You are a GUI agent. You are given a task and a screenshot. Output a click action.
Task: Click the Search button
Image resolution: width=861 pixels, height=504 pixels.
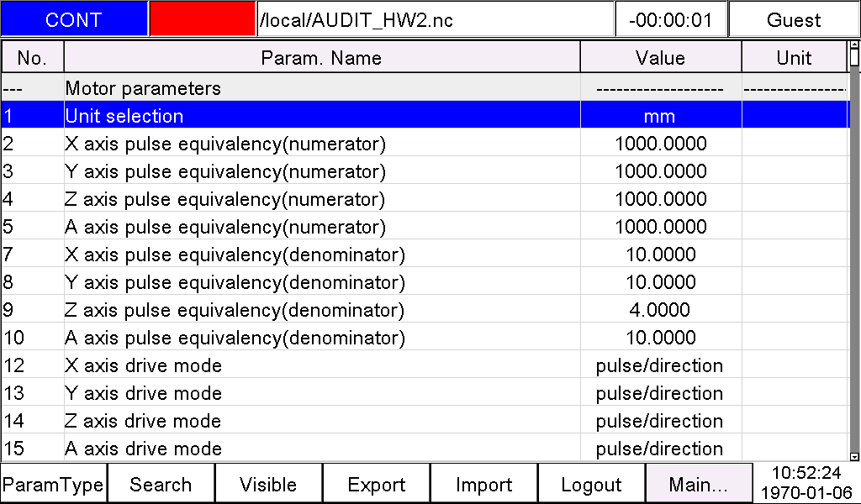pos(161,484)
